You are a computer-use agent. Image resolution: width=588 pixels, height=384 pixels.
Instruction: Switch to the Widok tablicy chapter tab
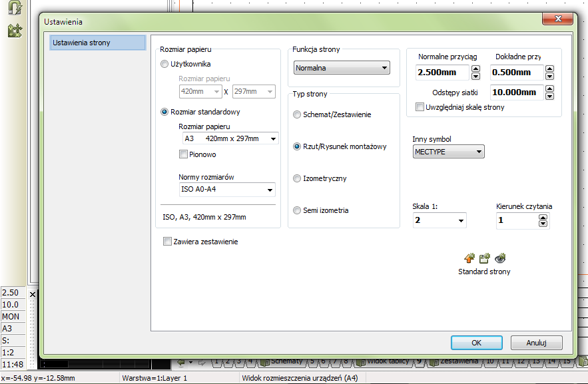(385, 362)
